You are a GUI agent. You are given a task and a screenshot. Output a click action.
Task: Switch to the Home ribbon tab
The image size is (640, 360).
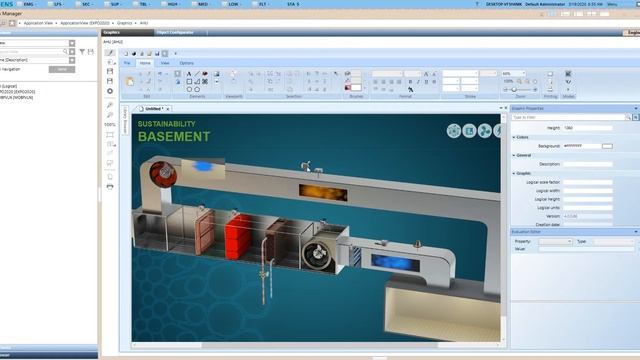click(x=145, y=63)
